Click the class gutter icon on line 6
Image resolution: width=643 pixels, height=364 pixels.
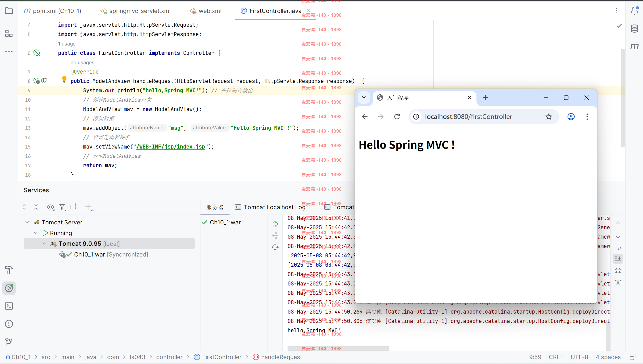tap(37, 53)
